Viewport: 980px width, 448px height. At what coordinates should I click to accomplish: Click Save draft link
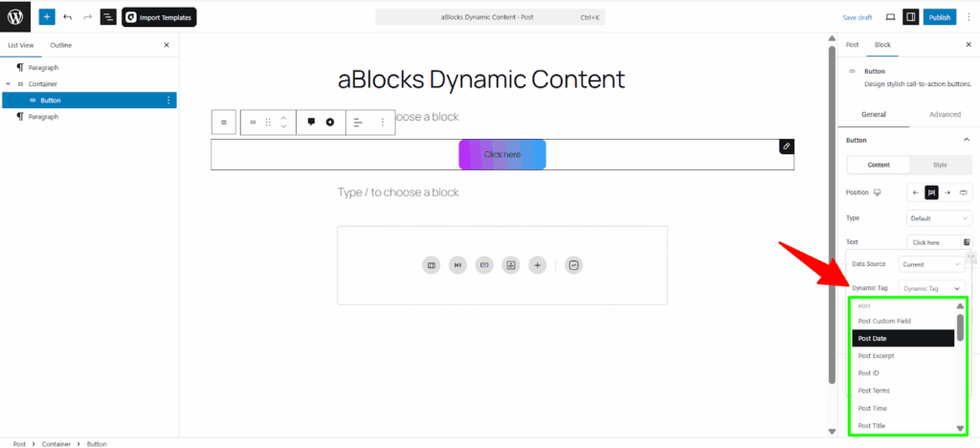click(x=857, y=17)
